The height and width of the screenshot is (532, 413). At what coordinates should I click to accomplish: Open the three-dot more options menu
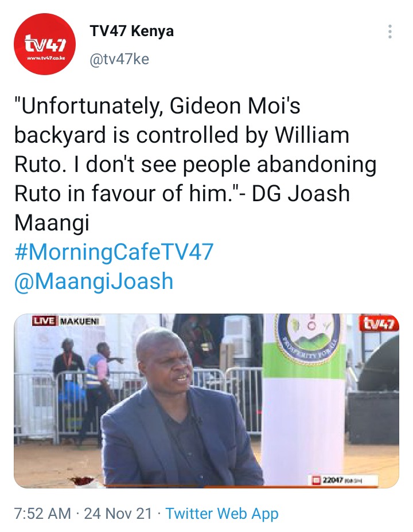[x=390, y=32]
